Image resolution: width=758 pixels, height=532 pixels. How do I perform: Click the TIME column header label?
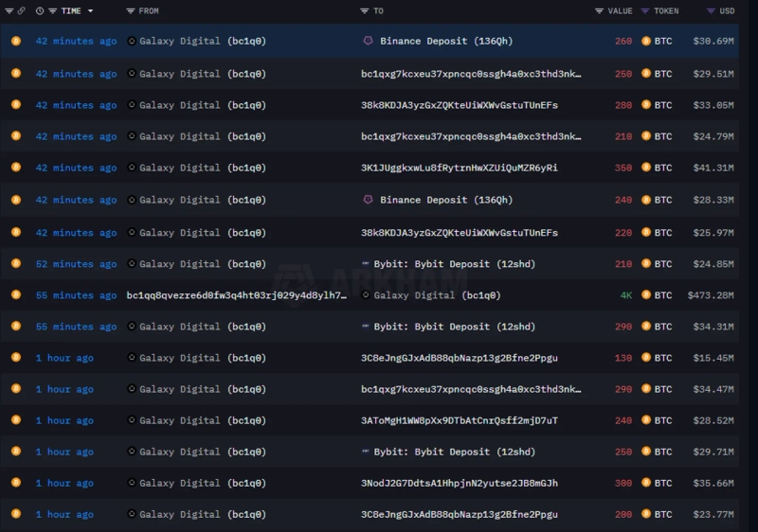(x=71, y=11)
